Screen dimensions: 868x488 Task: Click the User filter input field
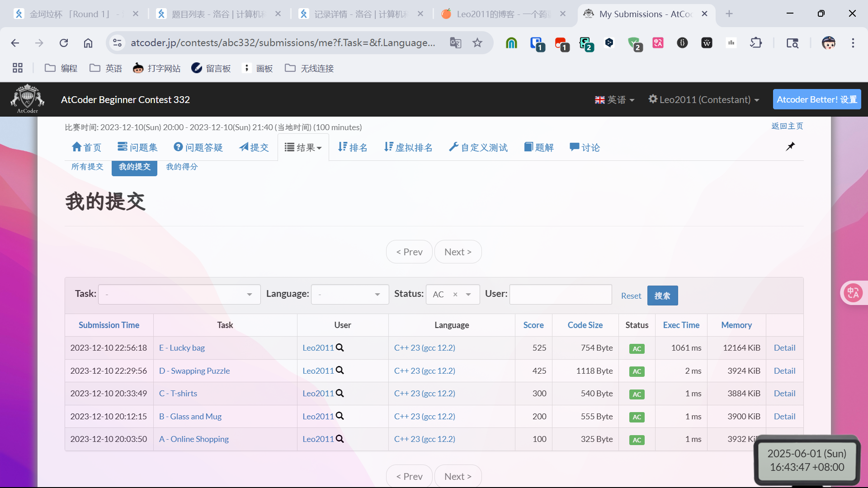coord(561,295)
